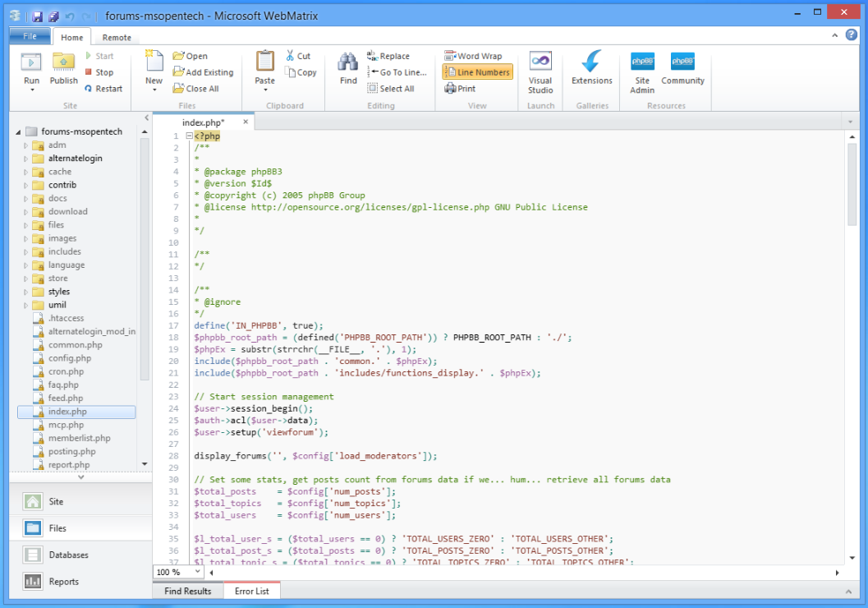
Task: Open the phpBB Site Admin resource
Action: 642,62
